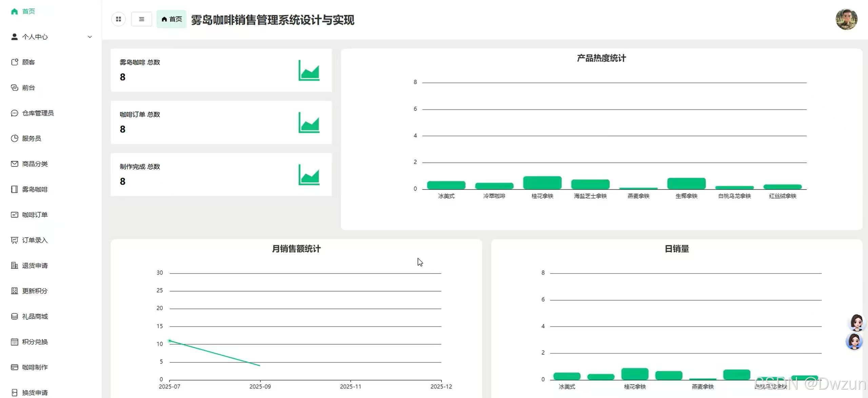Open 顾客 in the sidebar

[x=28, y=62]
